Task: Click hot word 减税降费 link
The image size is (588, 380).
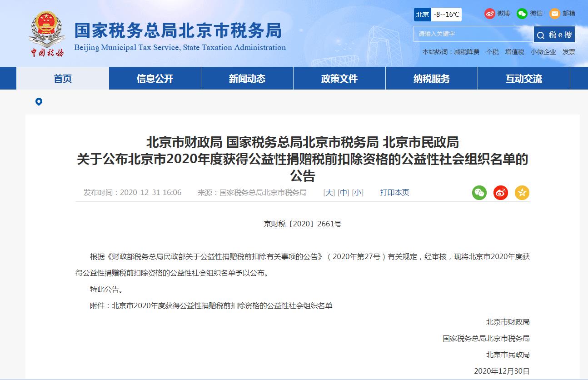Action: [x=467, y=52]
